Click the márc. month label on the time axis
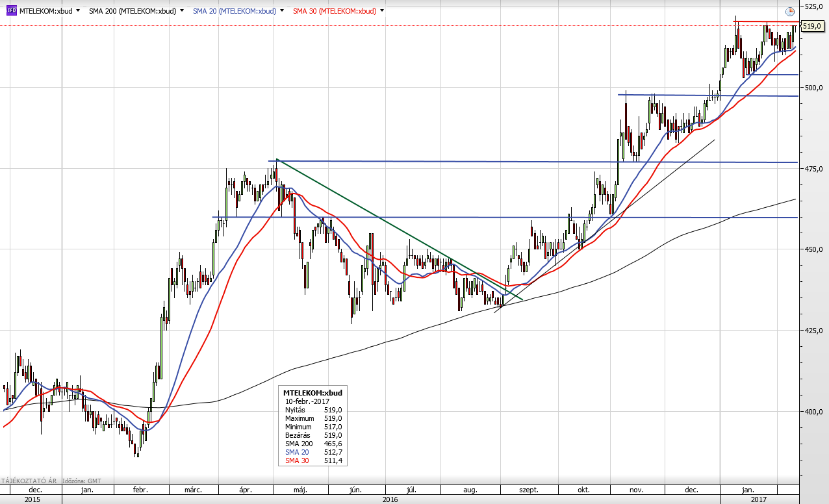Screen dimensions: 829x504 tap(193, 490)
